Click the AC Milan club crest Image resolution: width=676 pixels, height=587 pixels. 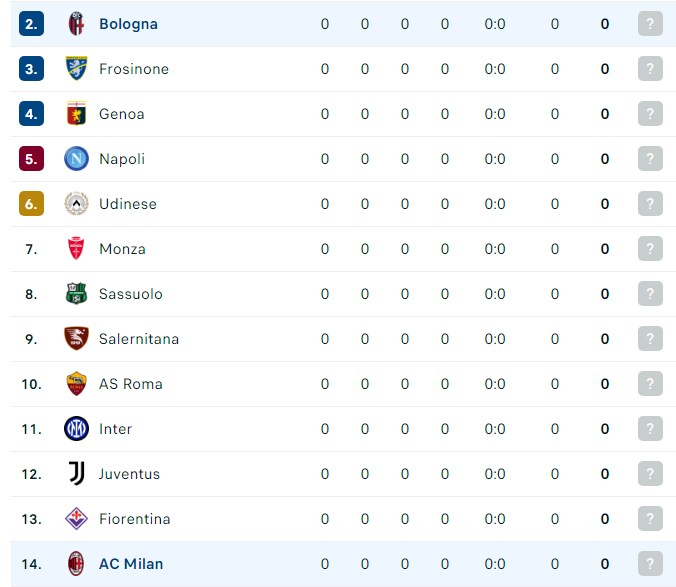[x=76, y=564]
